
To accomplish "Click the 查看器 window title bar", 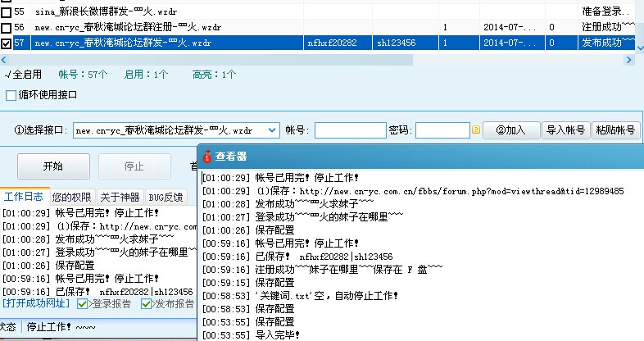I will (420, 157).
